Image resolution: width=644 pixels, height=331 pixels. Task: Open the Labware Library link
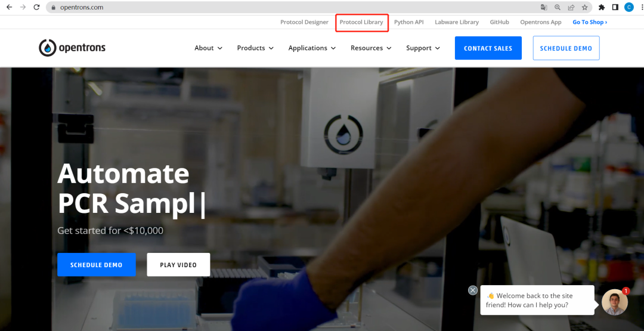(x=457, y=22)
